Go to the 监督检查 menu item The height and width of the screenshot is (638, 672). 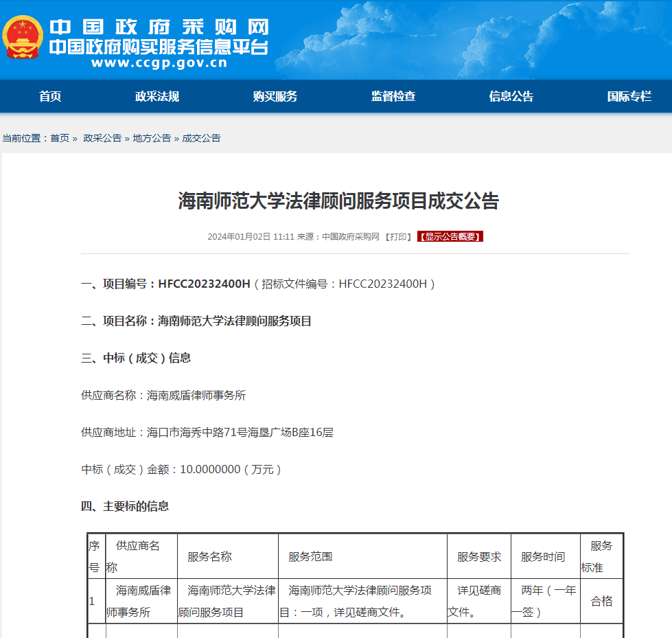click(x=393, y=96)
